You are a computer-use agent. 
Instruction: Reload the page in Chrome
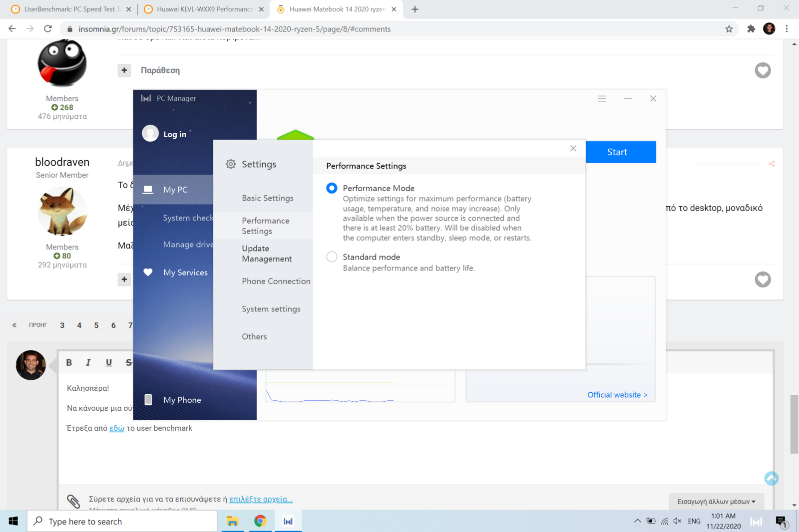coord(48,29)
